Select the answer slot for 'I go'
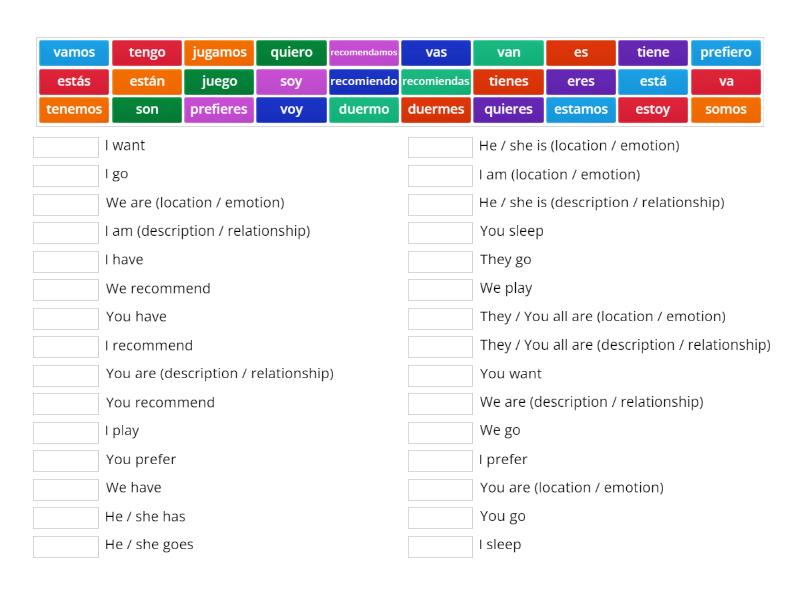Image resolution: width=800 pixels, height=600 pixels. click(x=66, y=175)
